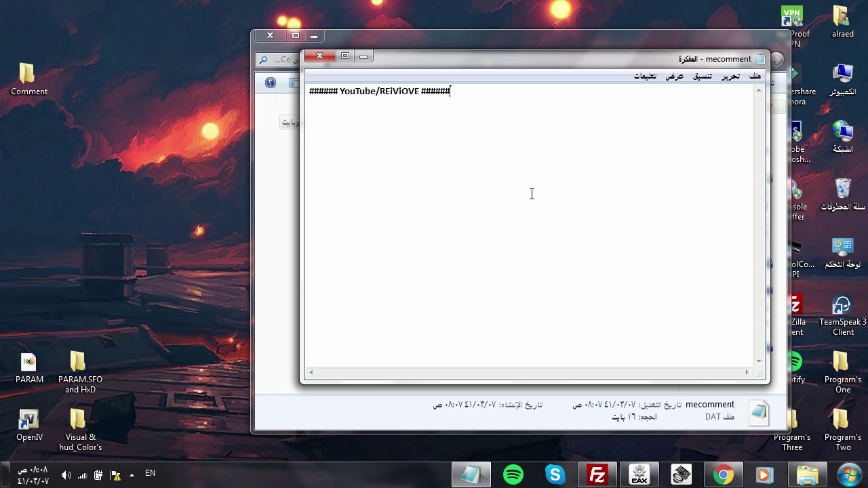Click the Notepad title bar document icon

[761, 59]
